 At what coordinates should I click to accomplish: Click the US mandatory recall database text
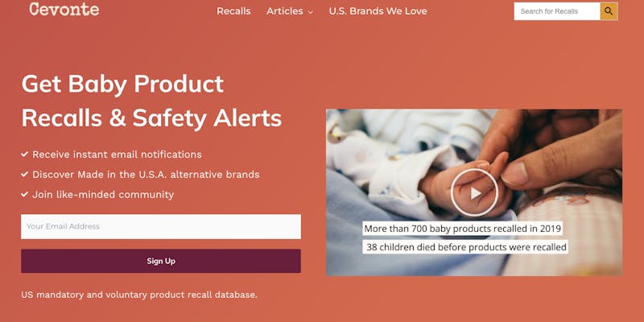[139, 295]
